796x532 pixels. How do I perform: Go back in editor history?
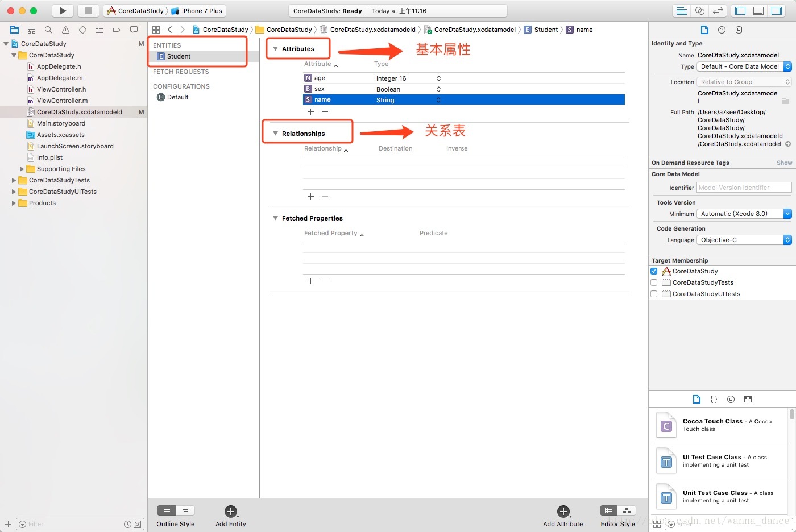coord(169,30)
